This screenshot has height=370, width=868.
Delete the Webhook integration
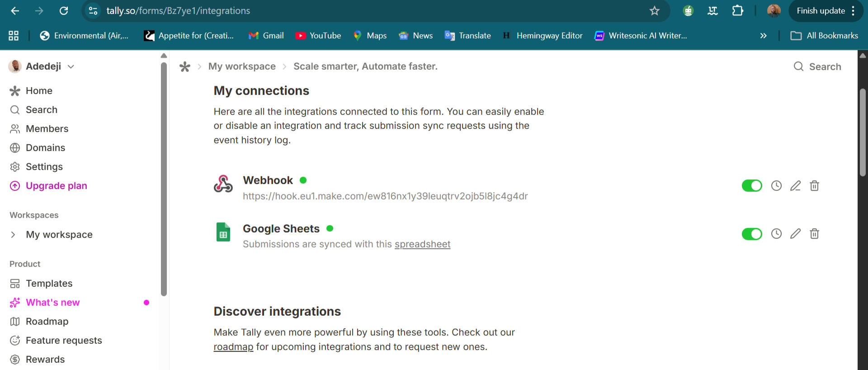(814, 186)
